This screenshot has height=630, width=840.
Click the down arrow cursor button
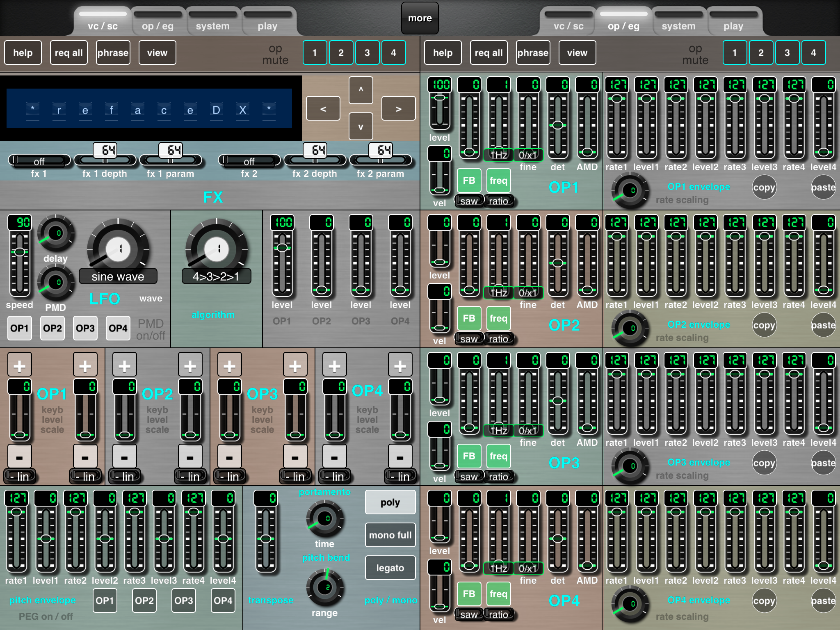[361, 126]
